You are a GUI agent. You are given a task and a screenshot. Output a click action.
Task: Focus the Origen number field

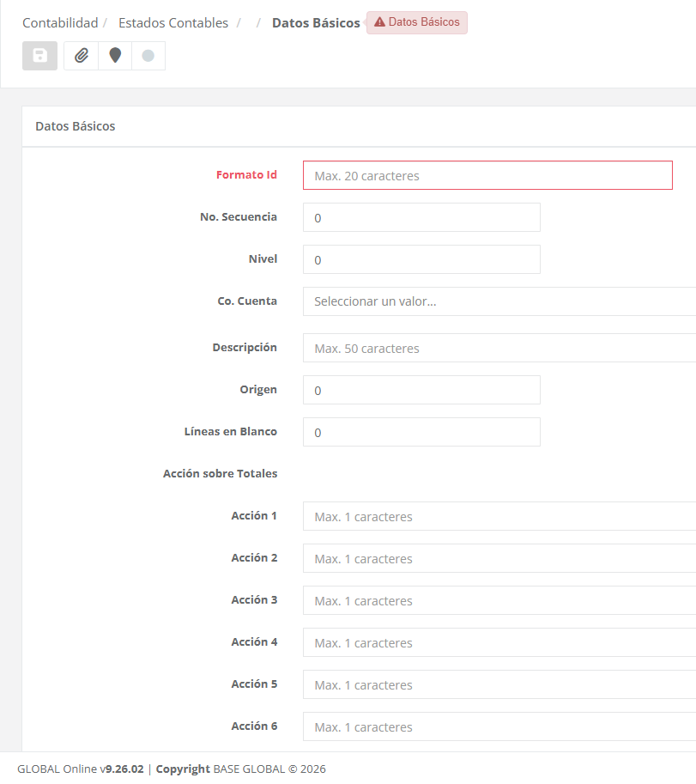pyautogui.click(x=421, y=390)
